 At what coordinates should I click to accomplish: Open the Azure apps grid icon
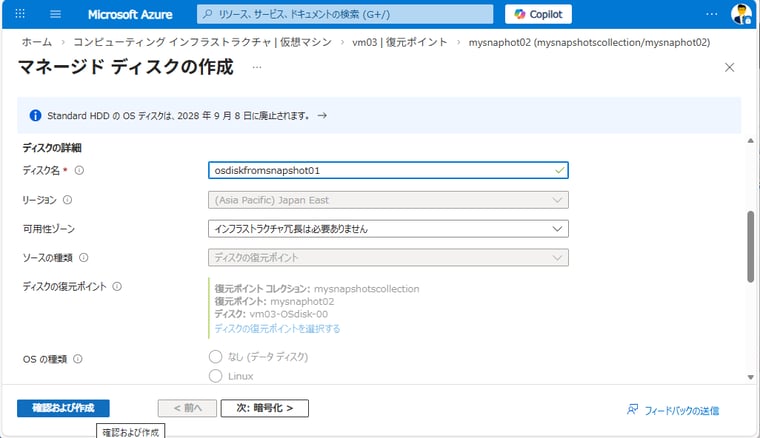click(20, 14)
